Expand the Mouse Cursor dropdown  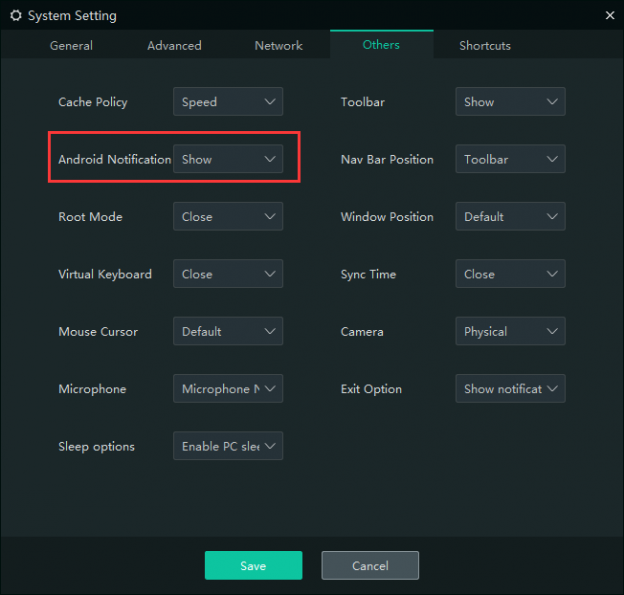click(228, 332)
